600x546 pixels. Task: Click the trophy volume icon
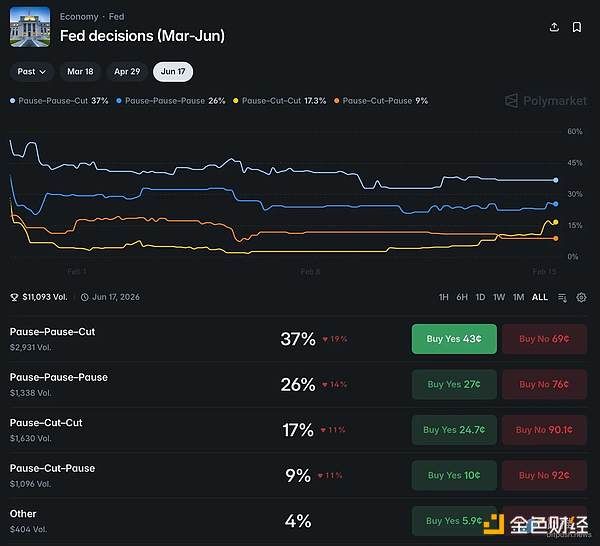pos(14,297)
